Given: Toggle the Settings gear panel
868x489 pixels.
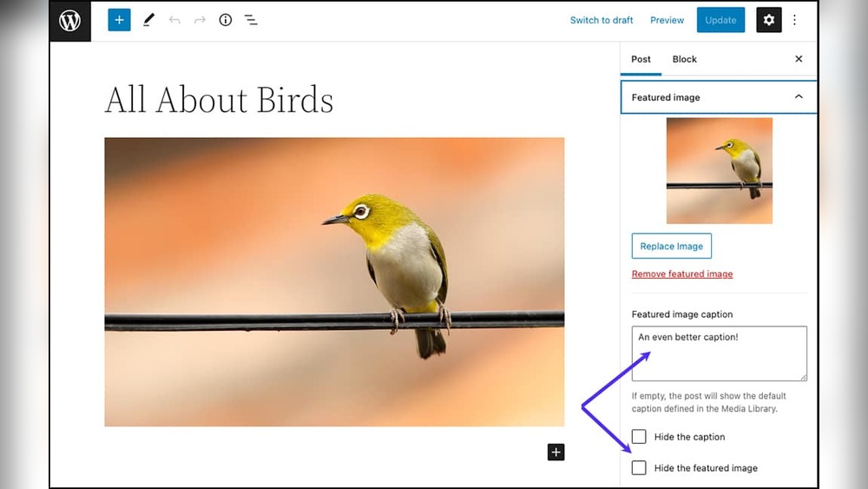Looking at the screenshot, I should [768, 20].
